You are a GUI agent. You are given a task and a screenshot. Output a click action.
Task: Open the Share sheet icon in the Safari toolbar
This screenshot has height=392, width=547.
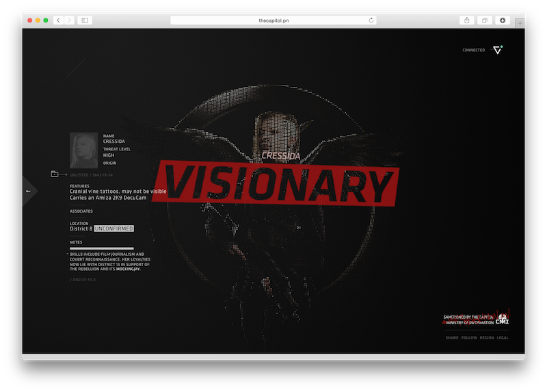click(467, 21)
